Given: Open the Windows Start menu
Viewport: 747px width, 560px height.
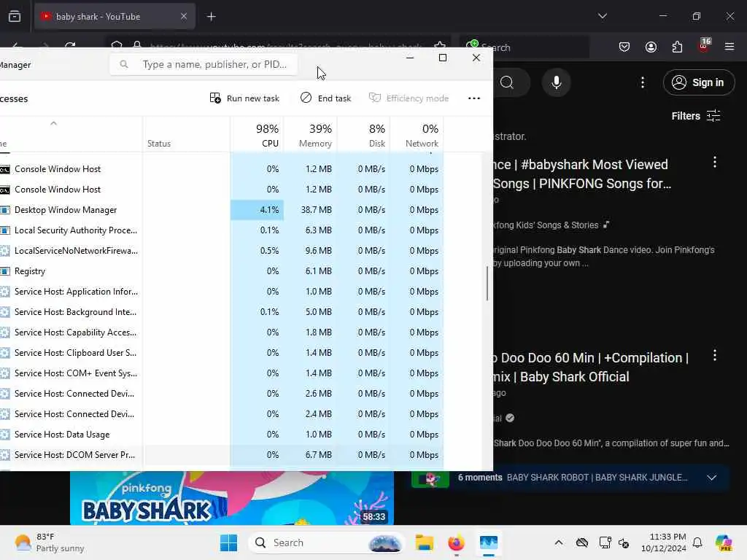Looking at the screenshot, I should click(228, 542).
